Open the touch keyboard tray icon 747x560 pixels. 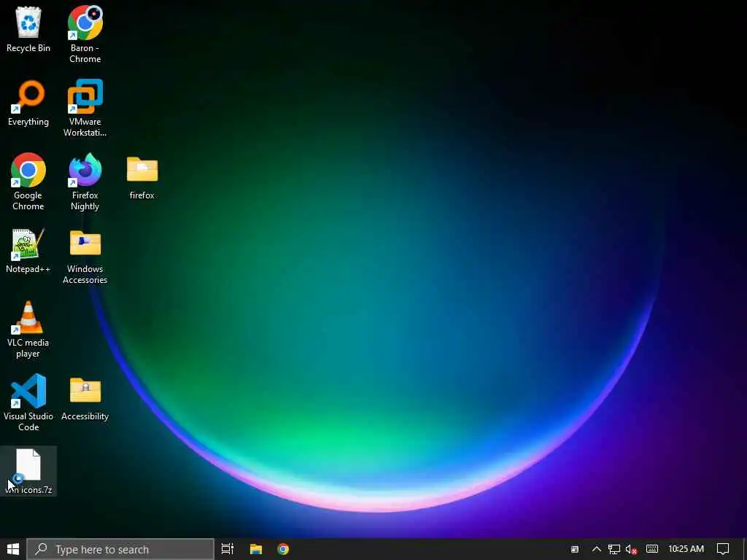point(651,549)
